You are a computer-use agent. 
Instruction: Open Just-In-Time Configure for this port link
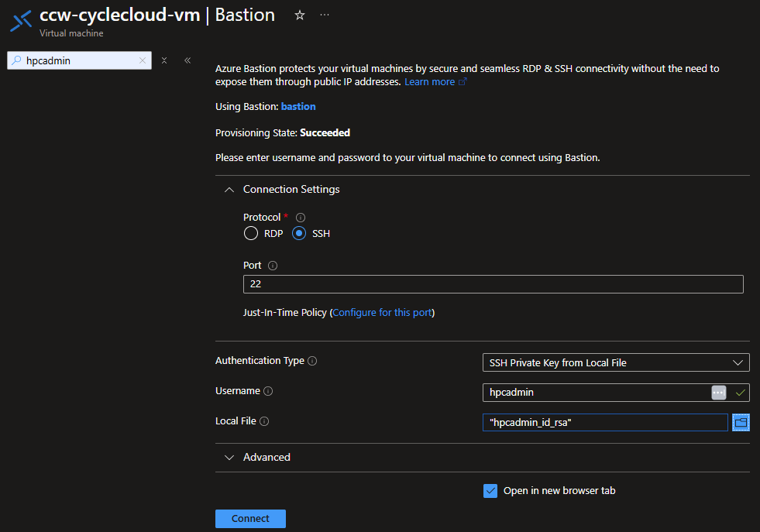point(383,313)
